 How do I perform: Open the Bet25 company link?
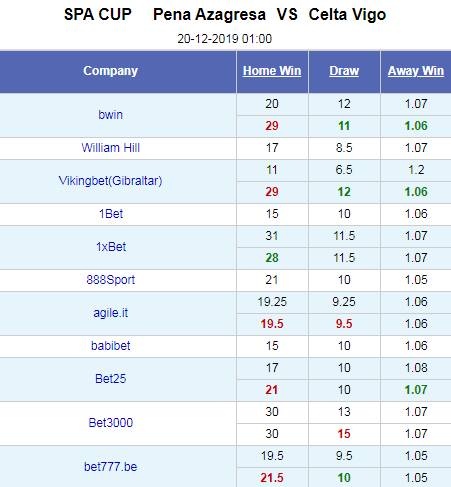click(x=110, y=379)
